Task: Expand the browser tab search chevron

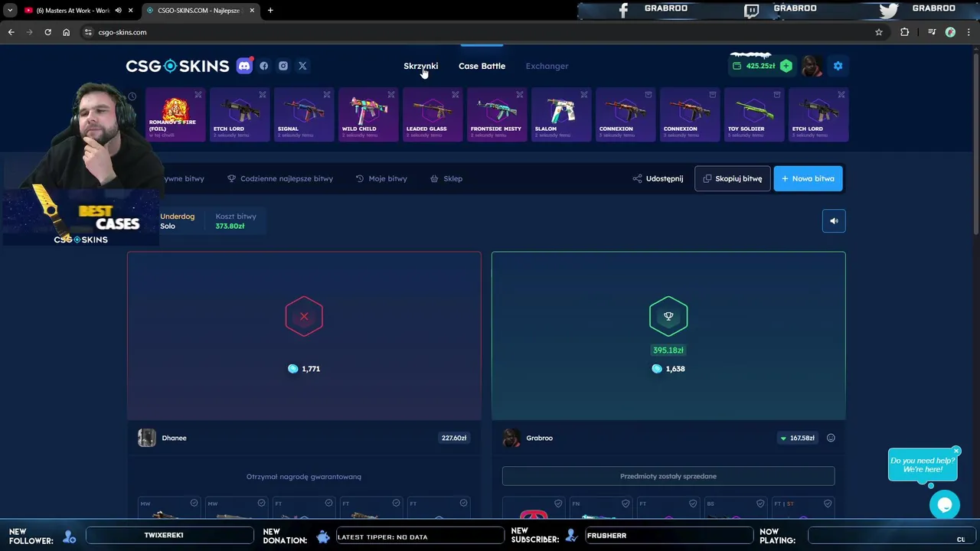Action: (10, 11)
